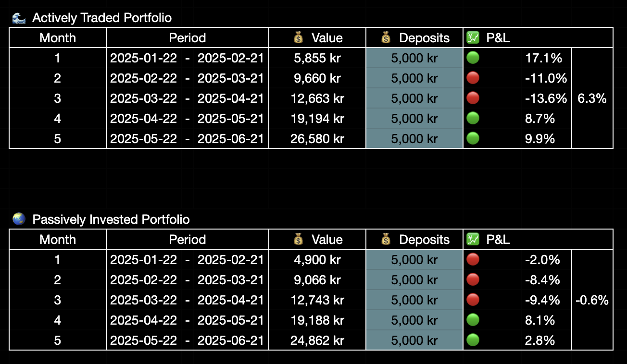Click the Month header in passive portfolio table
This screenshot has height=364, width=627.
tap(58, 239)
